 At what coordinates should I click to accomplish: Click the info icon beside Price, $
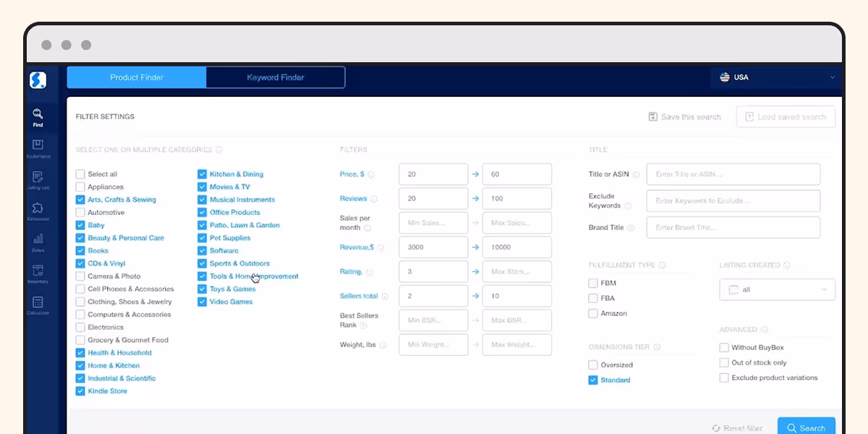click(x=372, y=174)
